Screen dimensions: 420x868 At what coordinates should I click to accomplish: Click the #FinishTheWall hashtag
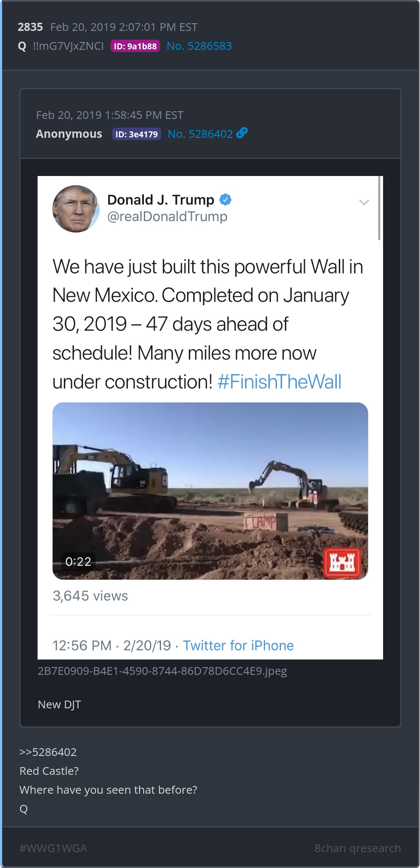280,382
